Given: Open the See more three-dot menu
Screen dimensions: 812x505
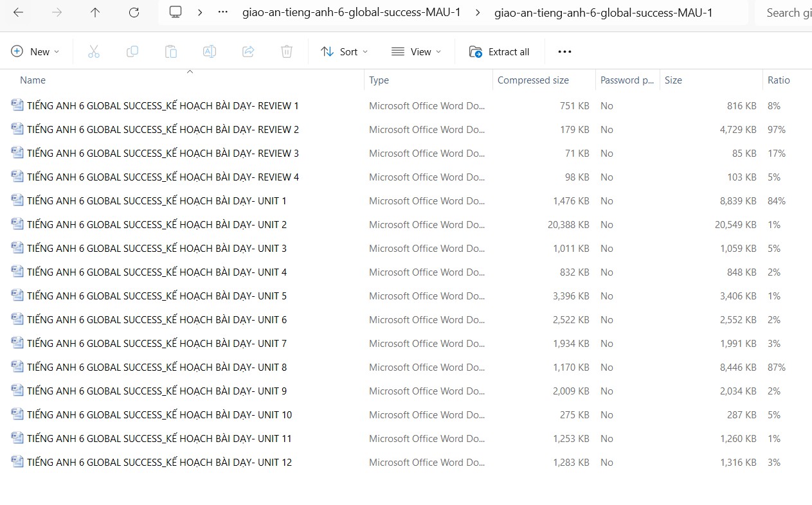Looking at the screenshot, I should [x=564, y=51].
